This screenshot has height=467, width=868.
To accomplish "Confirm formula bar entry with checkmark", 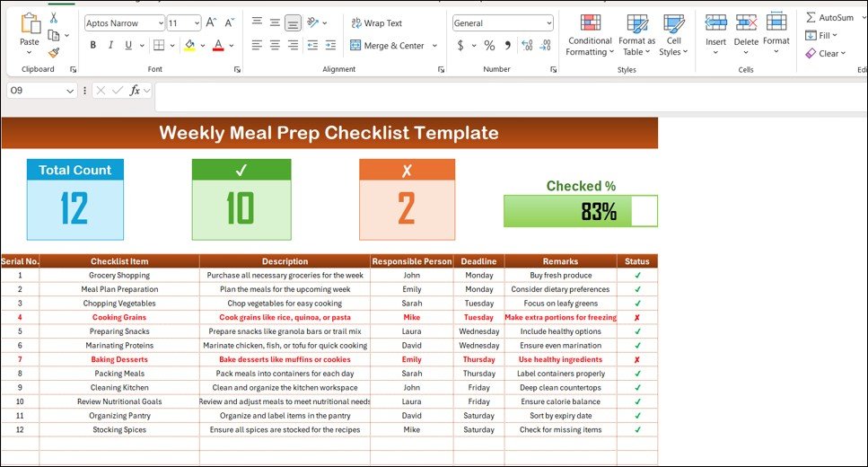I will click(118, 91).
